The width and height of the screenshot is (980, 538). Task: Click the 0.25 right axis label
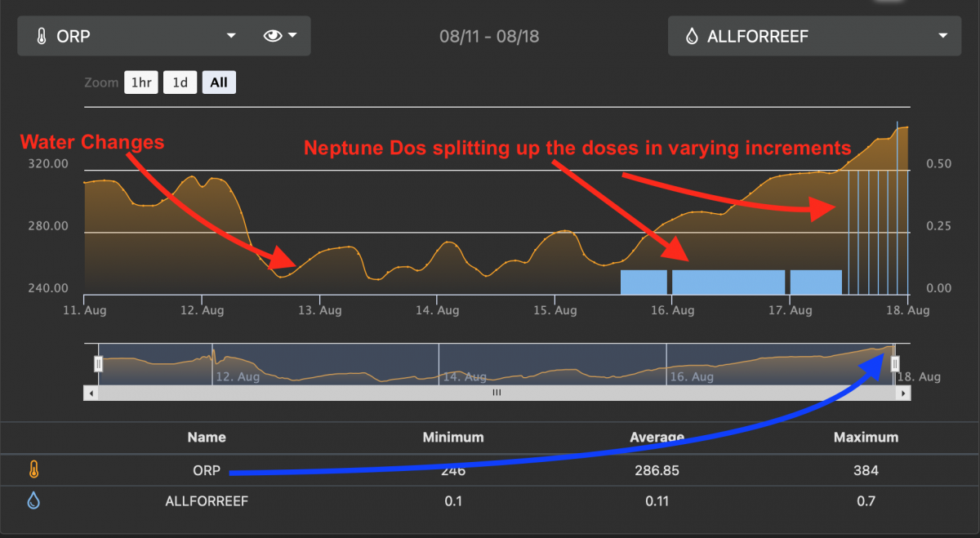coord(938,226)
